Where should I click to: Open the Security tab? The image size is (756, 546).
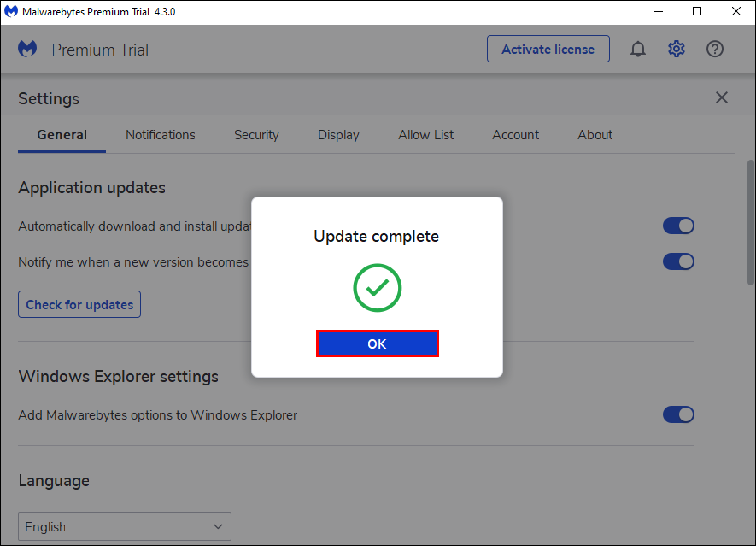coord(256,135)
